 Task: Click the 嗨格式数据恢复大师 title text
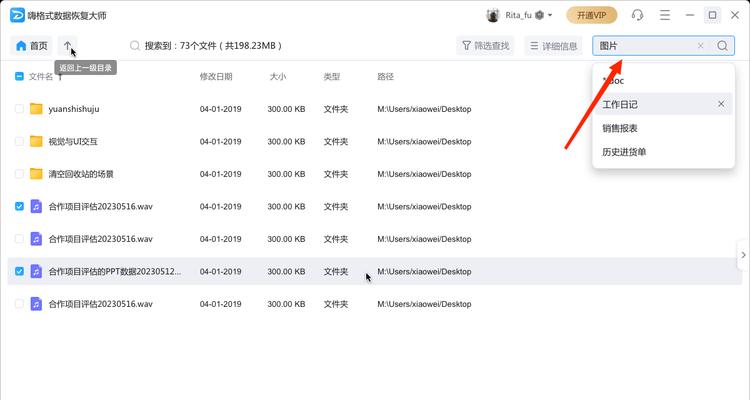pos(67,16)
